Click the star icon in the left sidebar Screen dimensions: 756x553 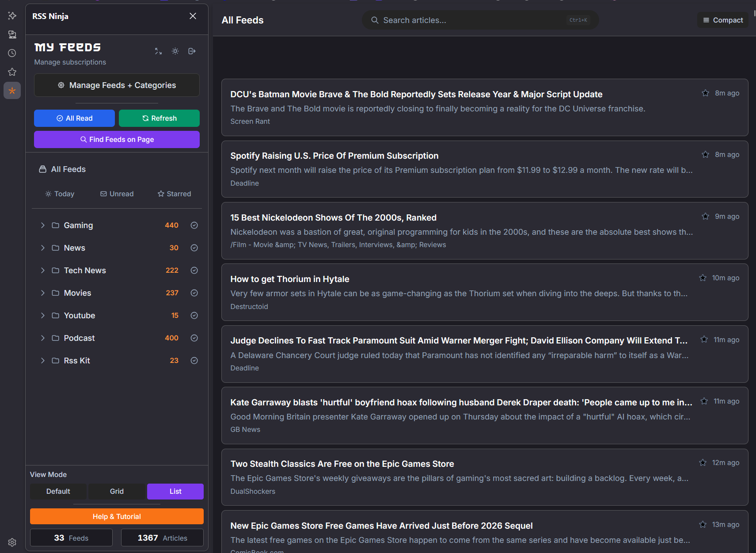12,72
